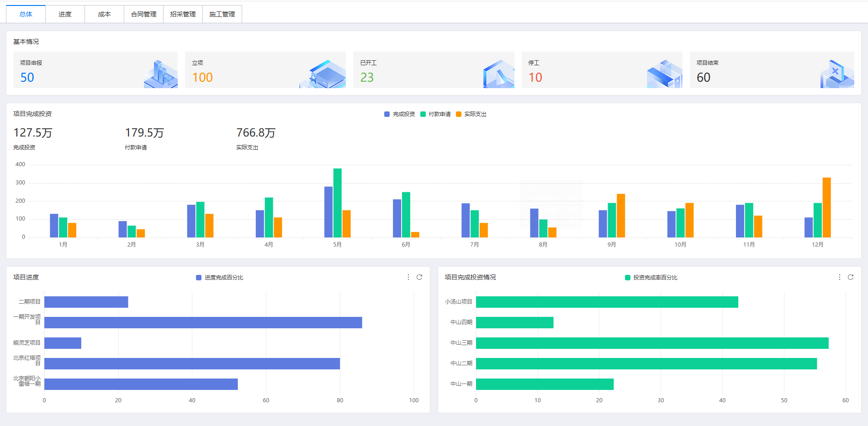868x426 pixels.
Task: Switch to the 合同管理 tab
Action: [x=143, y=14]
